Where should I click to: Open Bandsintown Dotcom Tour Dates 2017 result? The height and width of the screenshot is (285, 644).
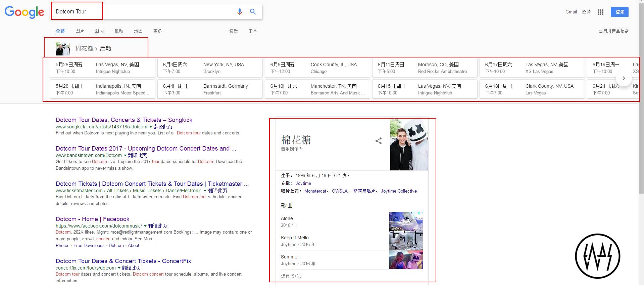(x=146, y=149)
